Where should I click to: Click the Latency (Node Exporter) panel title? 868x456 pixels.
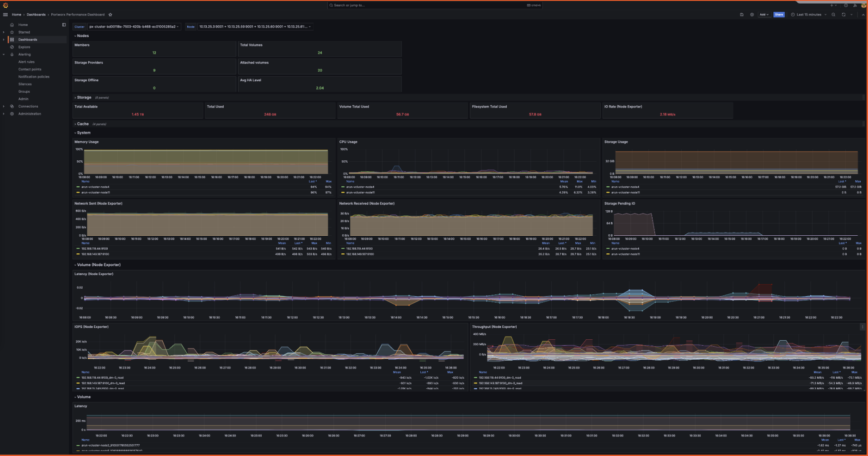[94, 274]
